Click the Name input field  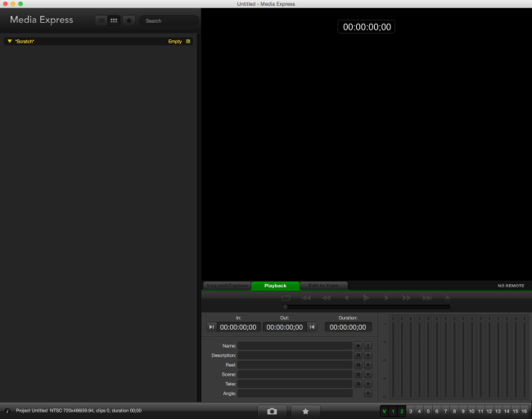click(x=295, y=345)
